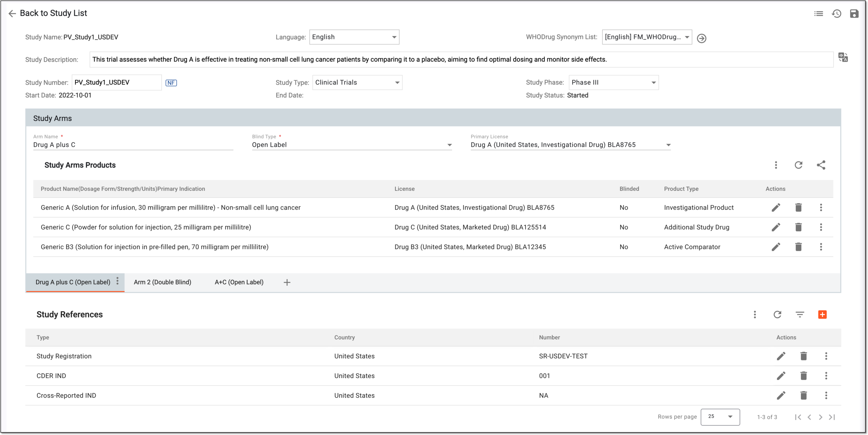The image size is (868, 435).
Task: Click the NF badge next to Study Number
Action: (x=171, y=83)
